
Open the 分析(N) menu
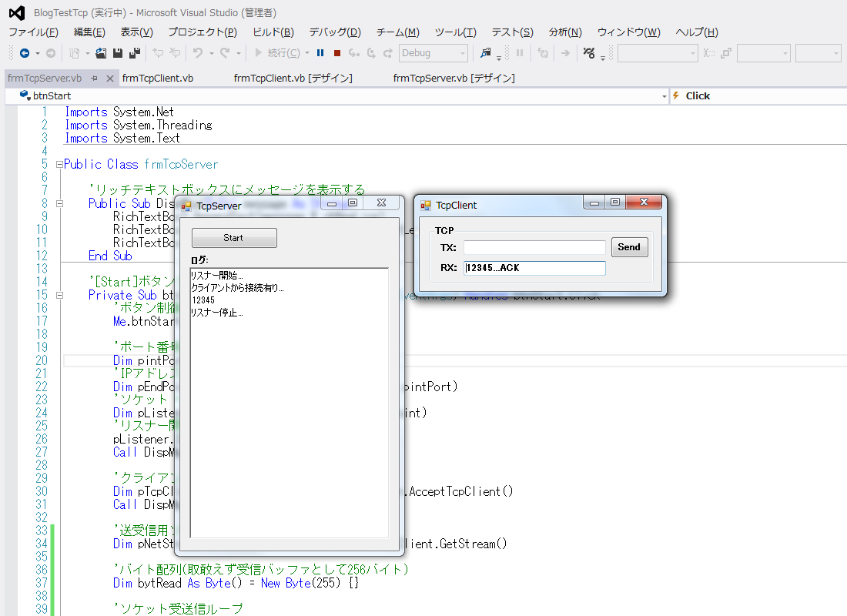(566, 32)
